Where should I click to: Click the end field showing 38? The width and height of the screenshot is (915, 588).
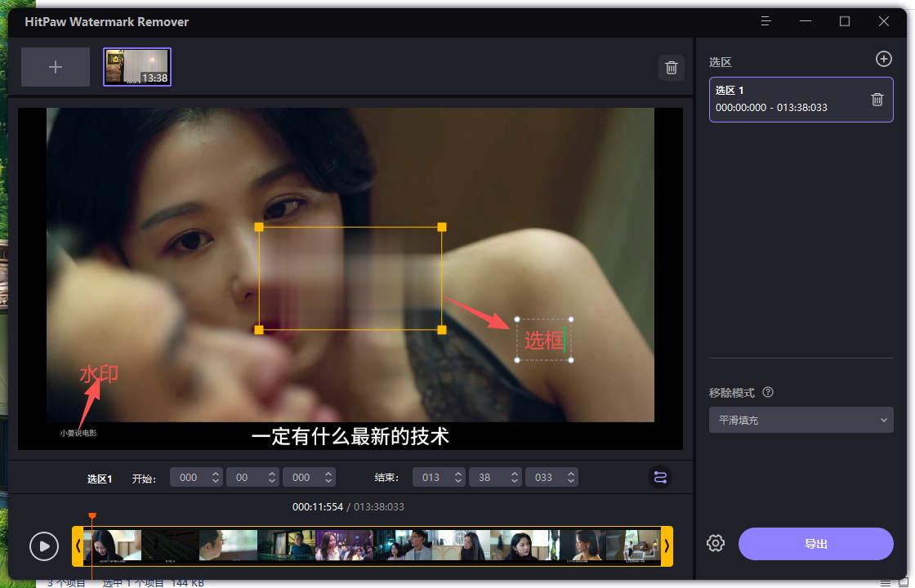(x=485, y=477)
